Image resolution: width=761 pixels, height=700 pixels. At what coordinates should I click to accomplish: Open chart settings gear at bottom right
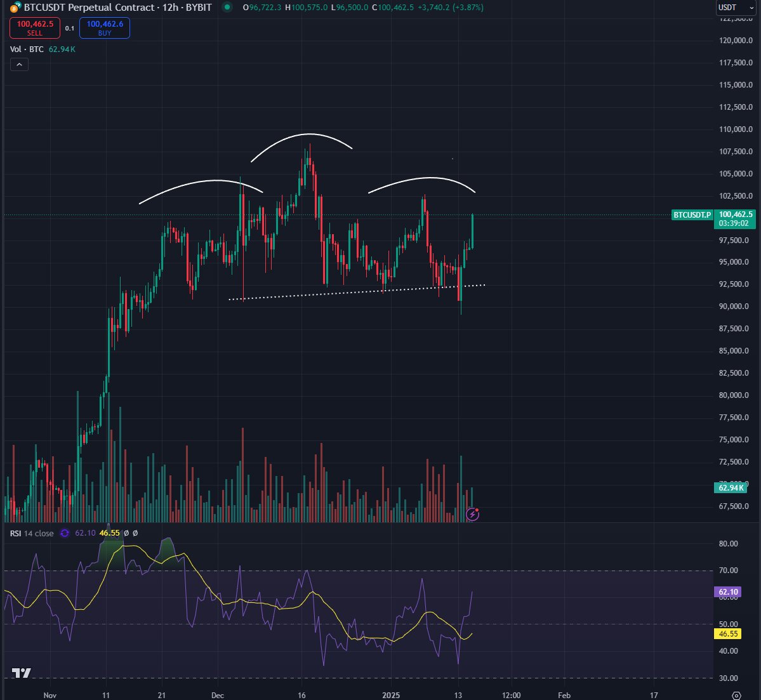click(x=736, y=695)
